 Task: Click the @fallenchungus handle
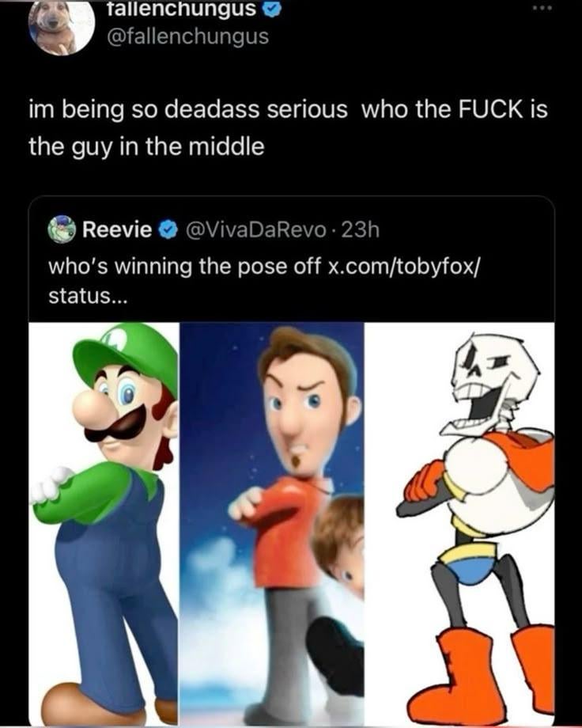tap(186, 36)
